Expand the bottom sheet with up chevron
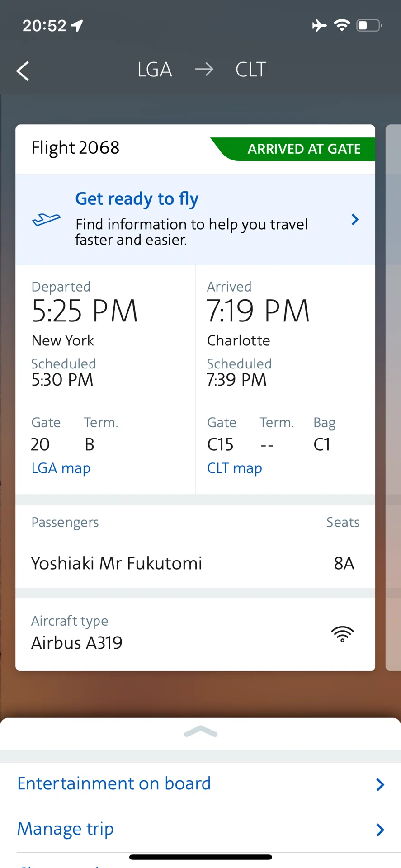 click(x=201, y=731)
